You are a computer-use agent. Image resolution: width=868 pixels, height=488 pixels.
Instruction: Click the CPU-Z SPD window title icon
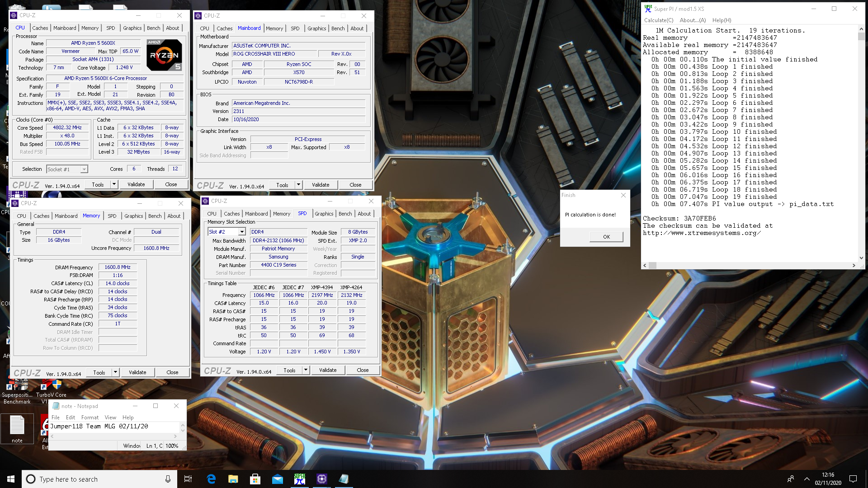pyautogui.click(x=205, y=201)
